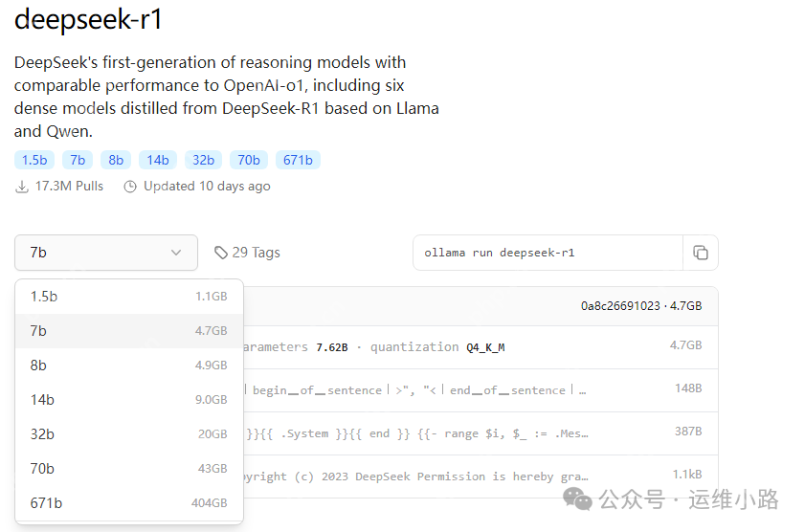Copy the ollama run command
The image size is (805, 532).
coord(701,253)
